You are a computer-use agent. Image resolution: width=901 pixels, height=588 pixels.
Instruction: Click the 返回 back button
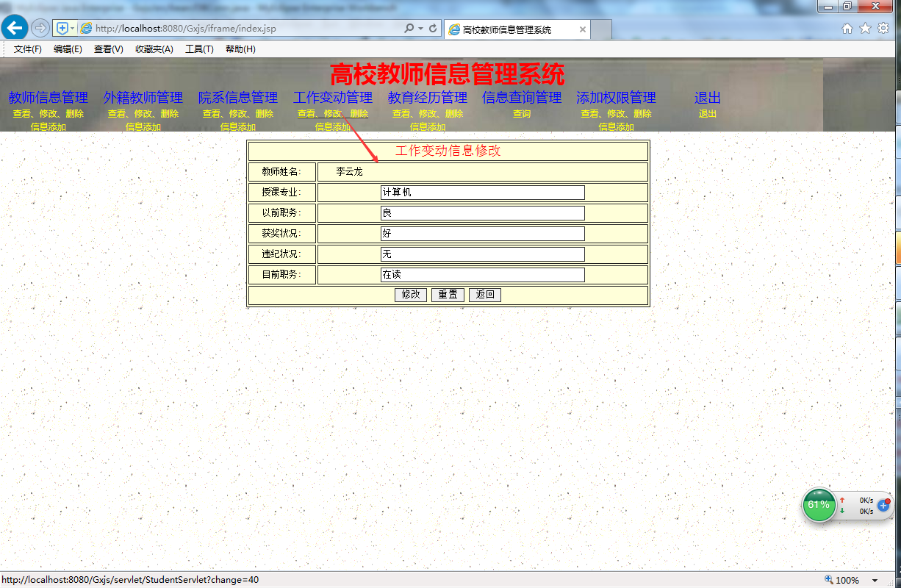(x=485, y=295)
